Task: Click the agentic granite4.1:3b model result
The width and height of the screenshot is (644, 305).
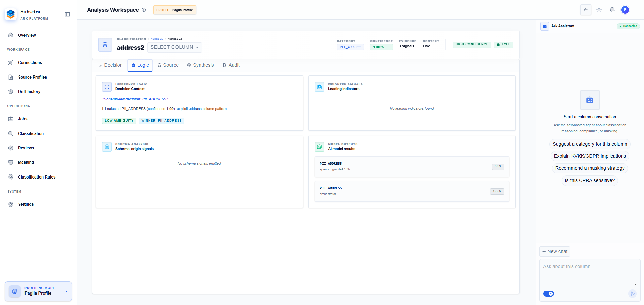Action: click(412, 166)
